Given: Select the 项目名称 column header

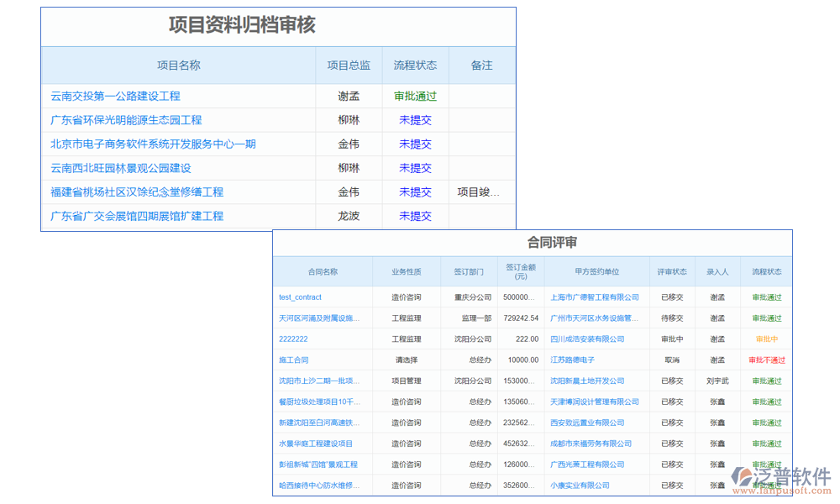Looking at the screenshot, I should click(x=180, y=66).
